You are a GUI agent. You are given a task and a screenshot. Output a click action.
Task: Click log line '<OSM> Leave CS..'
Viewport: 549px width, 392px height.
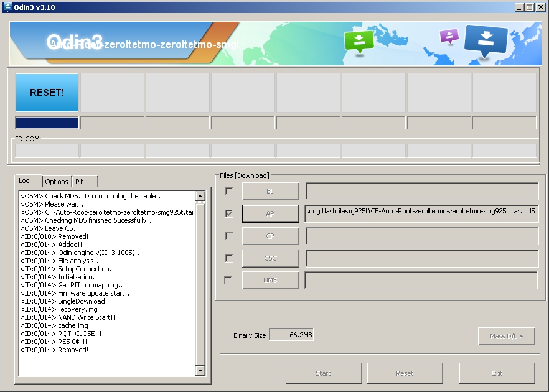pyautogui.click(x=49, y=228)
